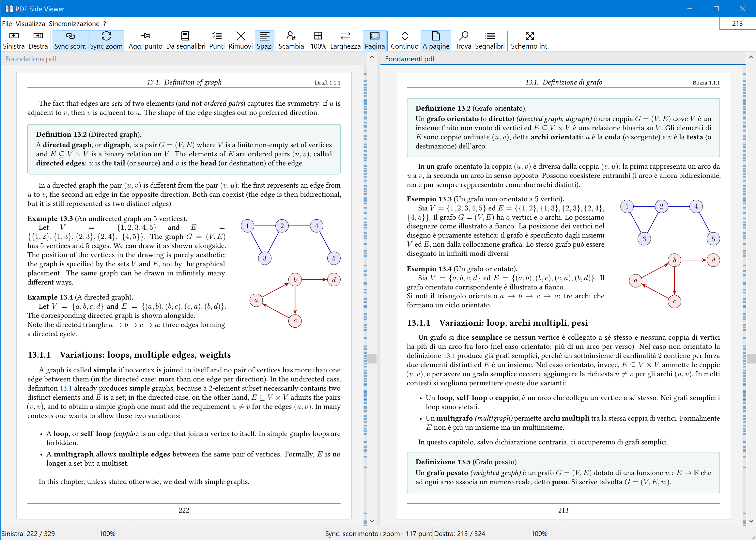Select the Foundations.pdf pane title
This screenshot has width=756, height=540.
[31, 59]
